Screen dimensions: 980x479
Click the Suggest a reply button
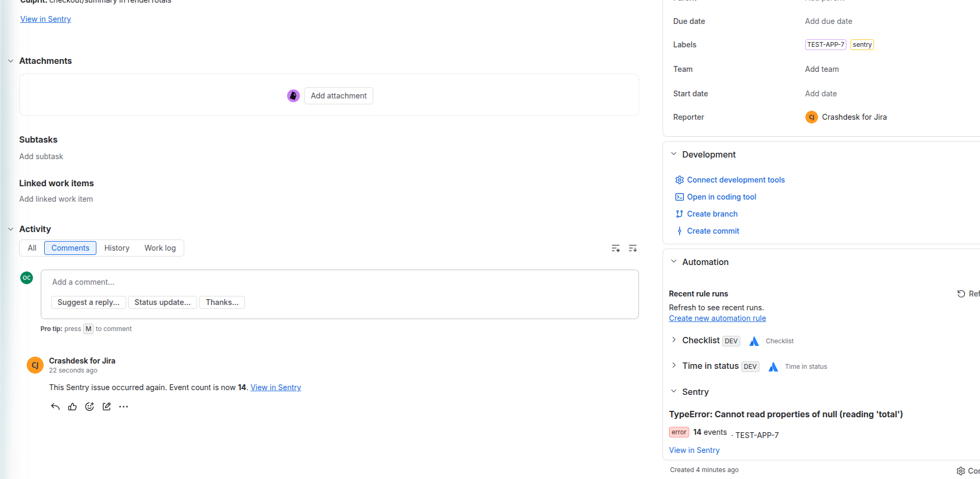88,302
